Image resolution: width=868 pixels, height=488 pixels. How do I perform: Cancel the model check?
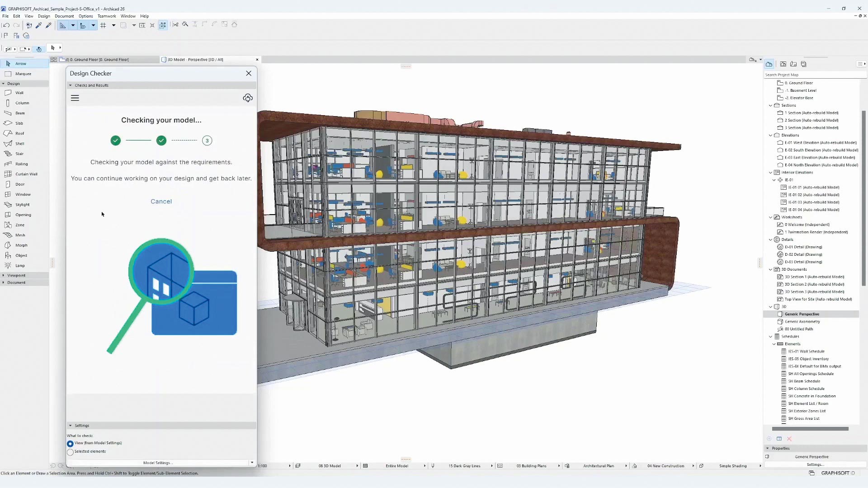click(161, 202)
